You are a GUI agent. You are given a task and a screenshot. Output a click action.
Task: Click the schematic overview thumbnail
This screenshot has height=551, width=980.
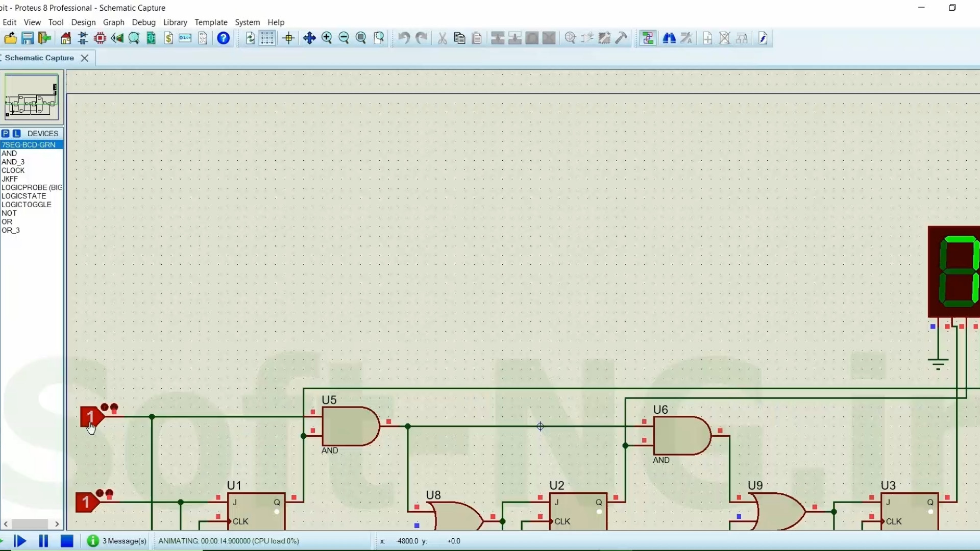coord(32,97)
